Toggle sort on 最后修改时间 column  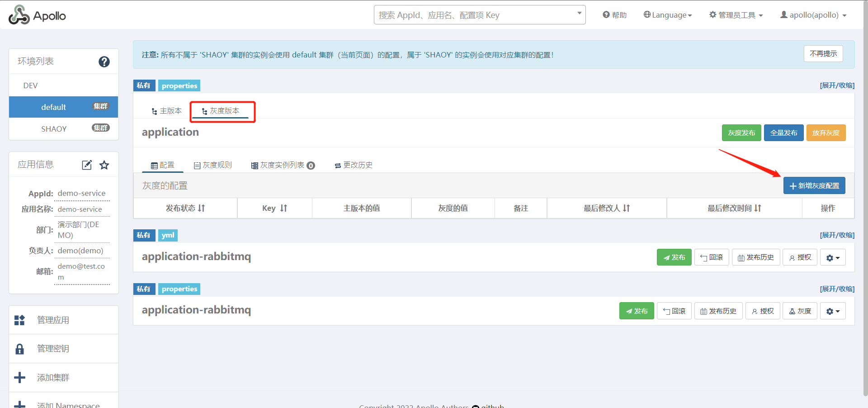tap(758, 208)
